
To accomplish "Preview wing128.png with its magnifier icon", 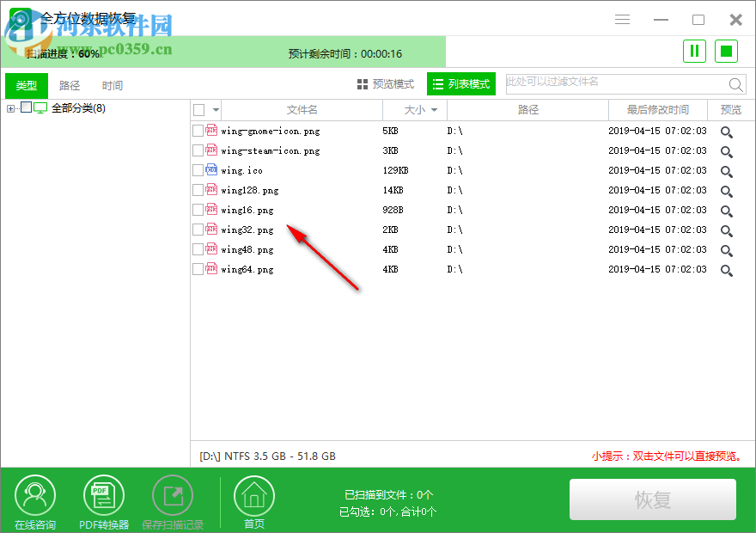I will tap(727, 191).
